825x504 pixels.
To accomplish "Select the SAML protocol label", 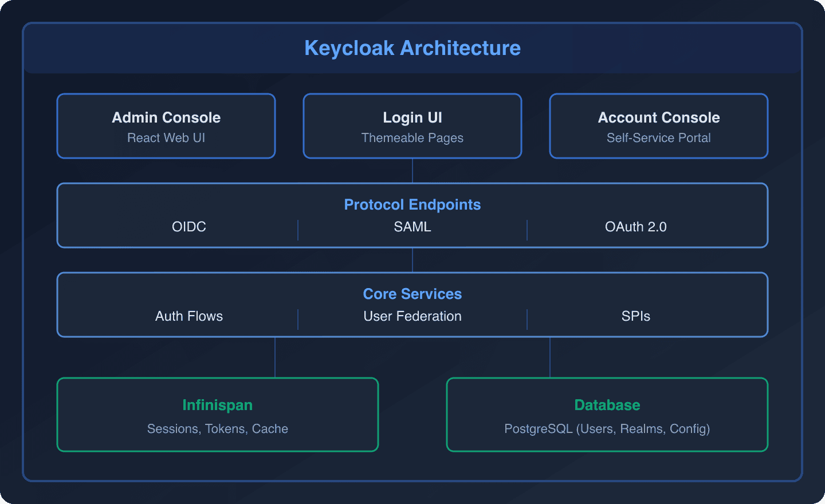I will [412, 227].
